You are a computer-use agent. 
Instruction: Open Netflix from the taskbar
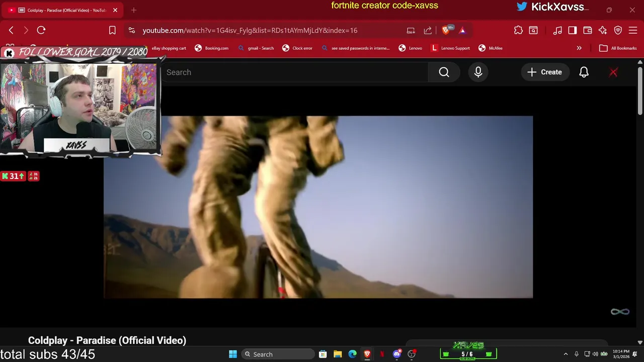[x=382, y=354]
